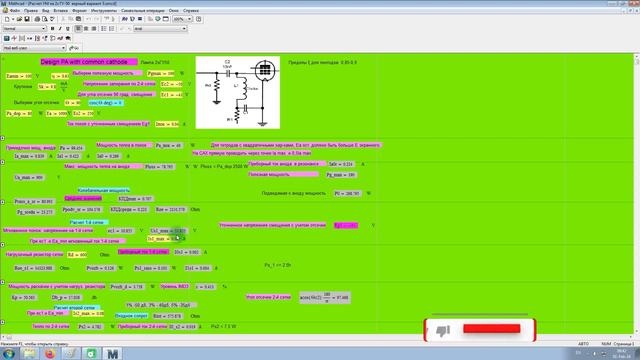
Task: Open the Символьные операции menu
Action: [x=143, y=11]
